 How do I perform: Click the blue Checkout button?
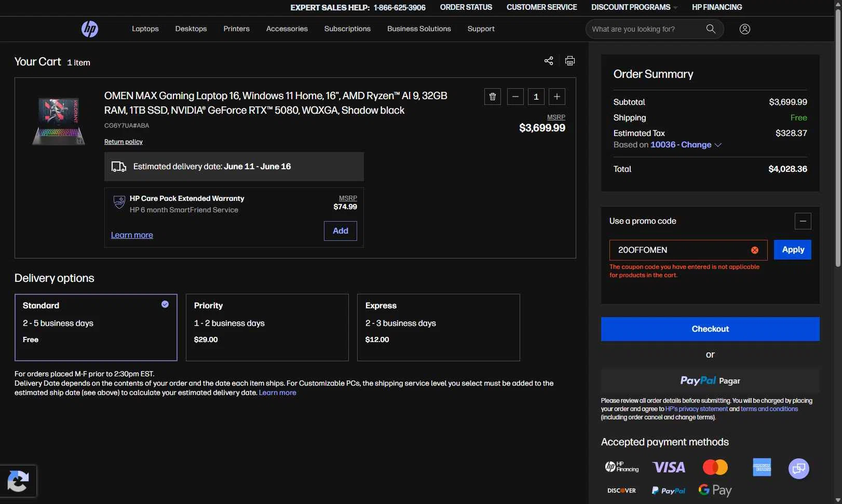tap(710, 329)
